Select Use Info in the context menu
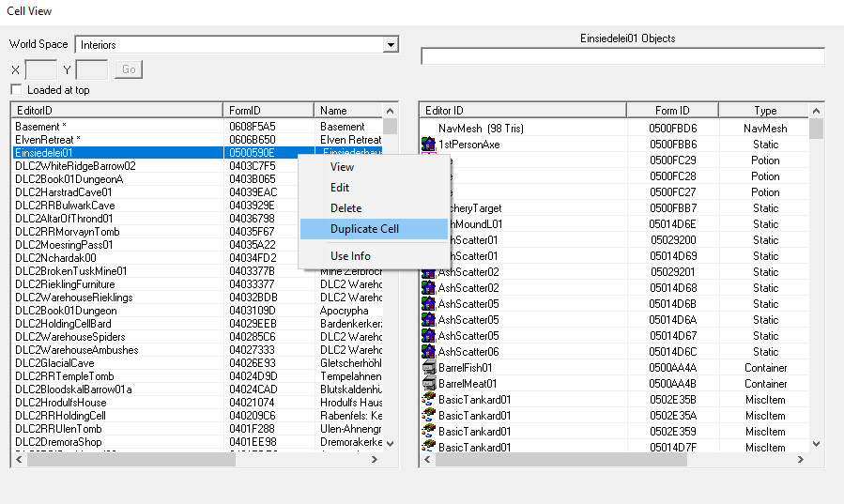The image size is (844, 504). point(350,256)
